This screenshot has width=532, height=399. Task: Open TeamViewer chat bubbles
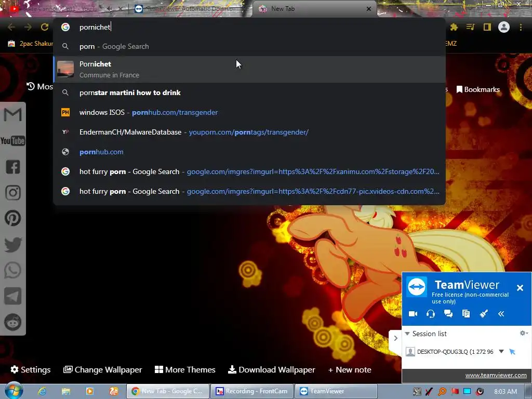pyautogui.click(x=448, y=314)
